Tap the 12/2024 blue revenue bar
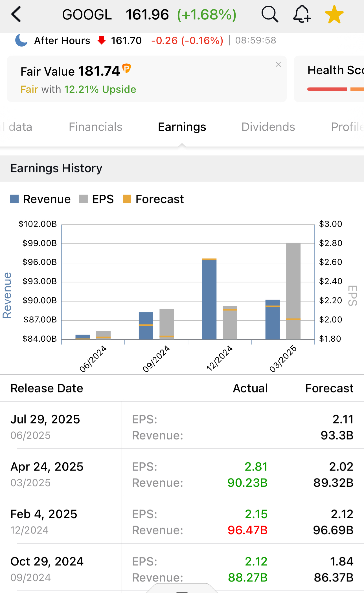Viewport: 364px width, 593px height. 209,299
